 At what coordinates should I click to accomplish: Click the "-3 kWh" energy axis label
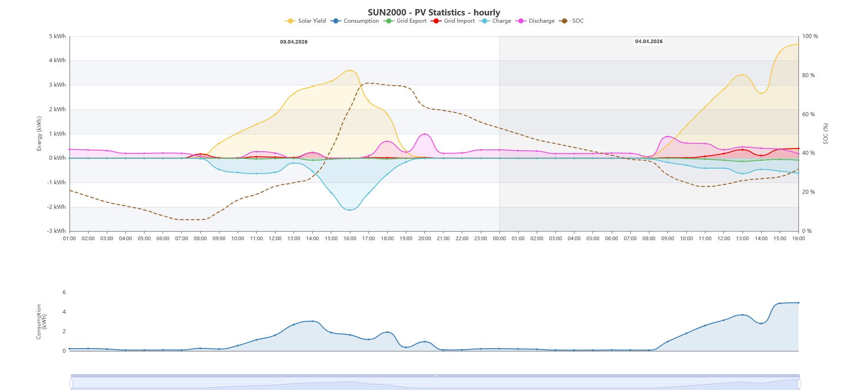[56, 231]
